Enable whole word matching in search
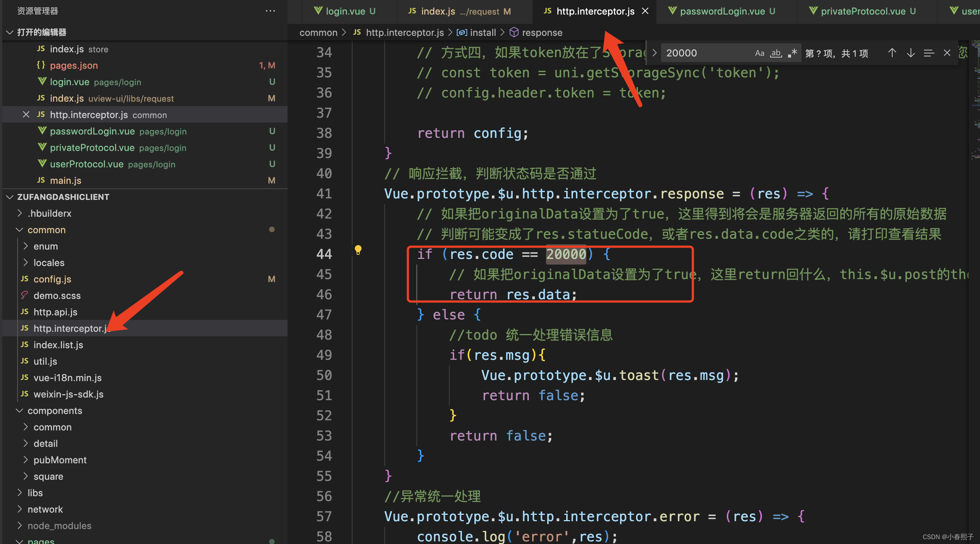Screen dimensions: 980x544 pos(776,53)
